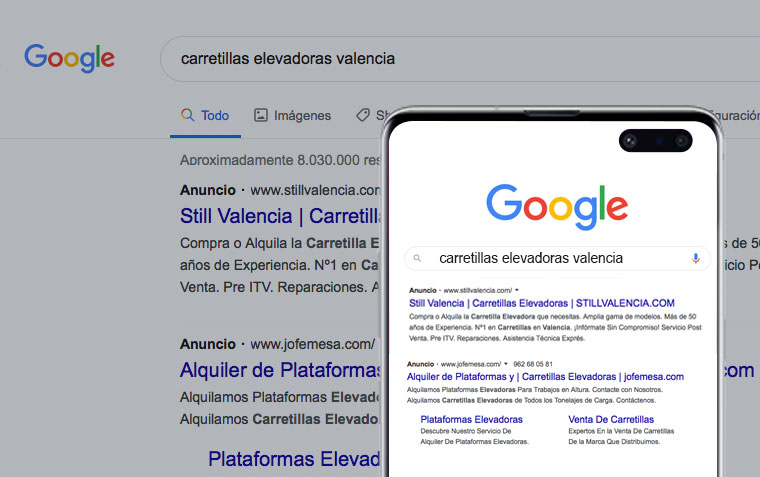Open the Alquiler de Plataformas link on desktop
The image size is (760, 477).
pos(280,370)
